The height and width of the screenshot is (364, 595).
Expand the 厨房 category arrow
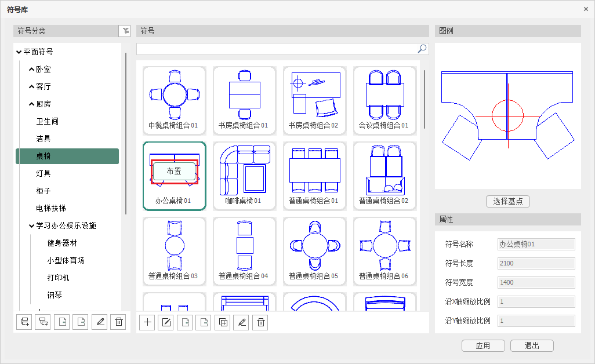[x=31, y=104]
